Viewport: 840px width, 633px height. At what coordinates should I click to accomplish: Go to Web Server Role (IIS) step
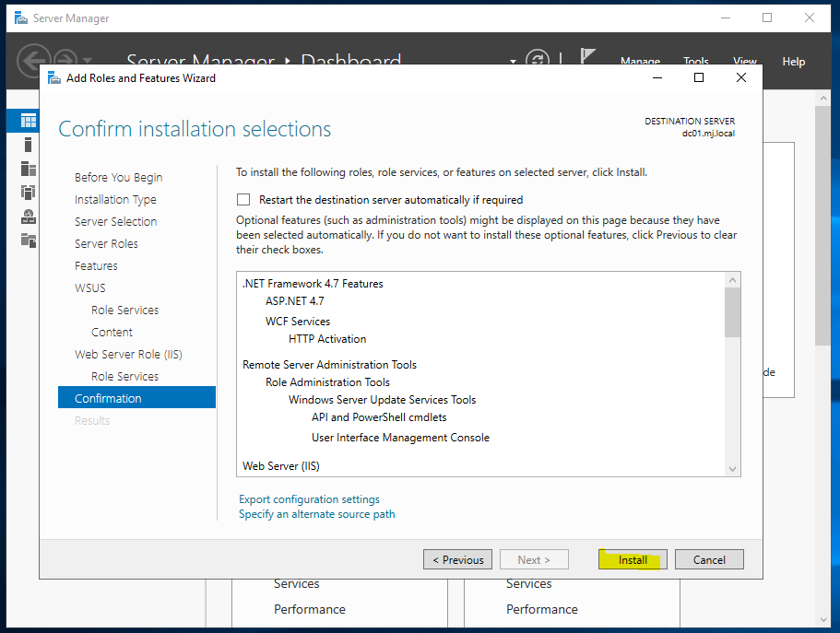click(x=128, y=354)
